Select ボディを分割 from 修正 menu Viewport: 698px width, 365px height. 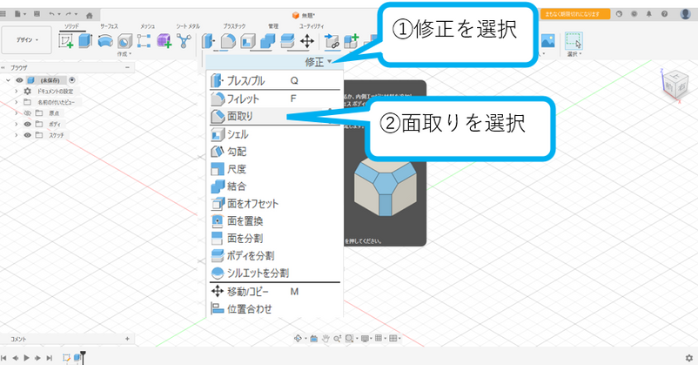(275, 256)
